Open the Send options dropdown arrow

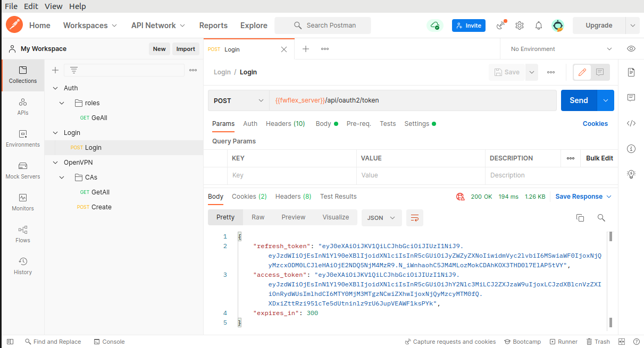point(606,100)
